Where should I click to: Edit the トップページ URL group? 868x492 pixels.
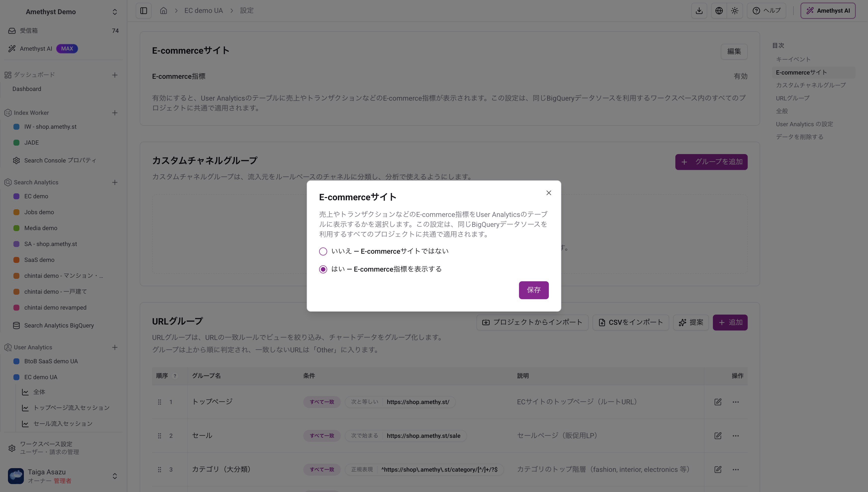point(718,402)
